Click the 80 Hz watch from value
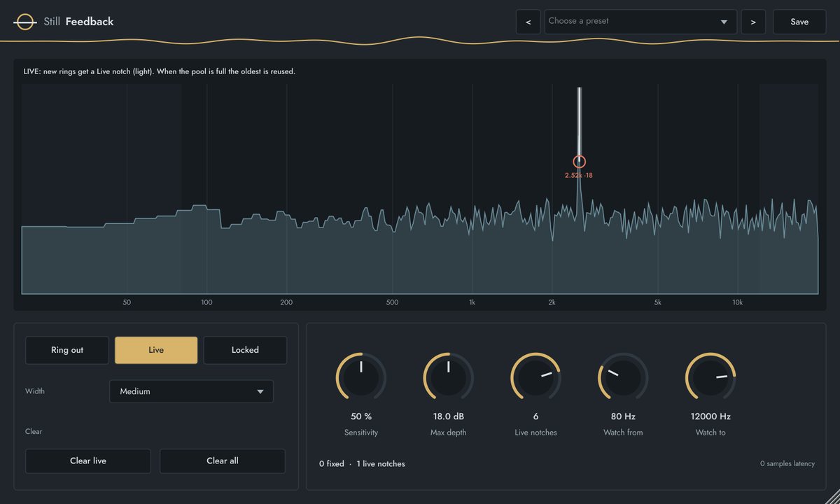The width and height of the screenshot is (840, 504). pyautogui.click(x=623, y=416)
